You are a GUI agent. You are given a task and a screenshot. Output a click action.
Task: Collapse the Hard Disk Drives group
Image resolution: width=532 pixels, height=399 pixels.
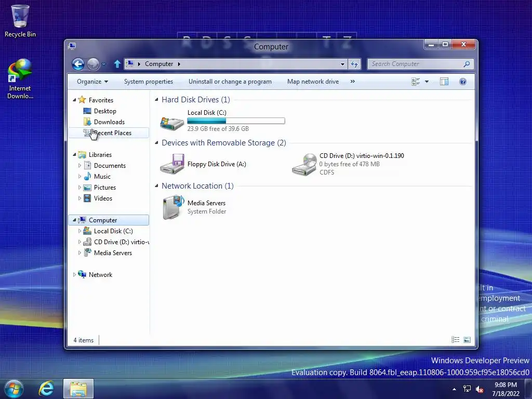(156, 99)
